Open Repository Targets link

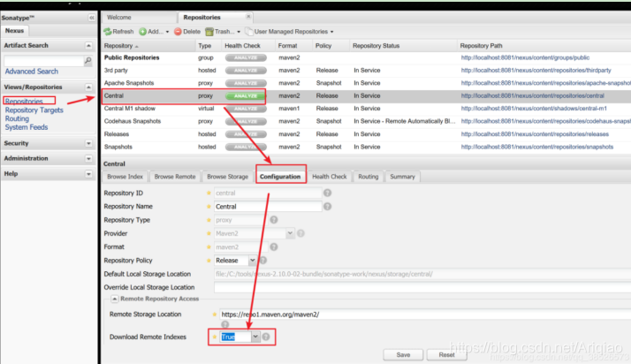coord(34,110)
